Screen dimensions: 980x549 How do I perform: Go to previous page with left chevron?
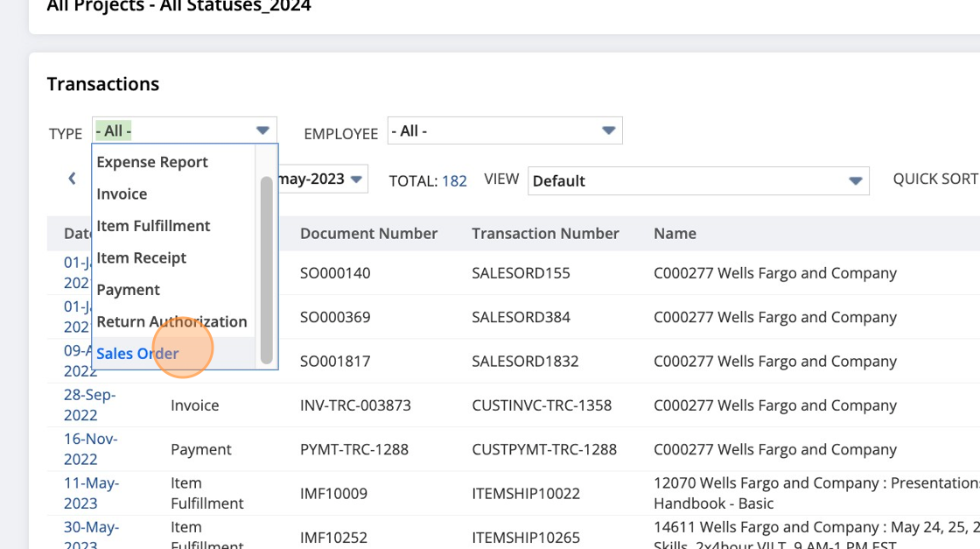tap(73, 179)
